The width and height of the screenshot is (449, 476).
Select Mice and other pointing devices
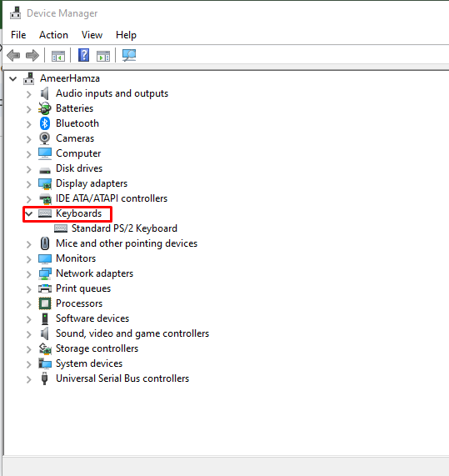[127, 243]
